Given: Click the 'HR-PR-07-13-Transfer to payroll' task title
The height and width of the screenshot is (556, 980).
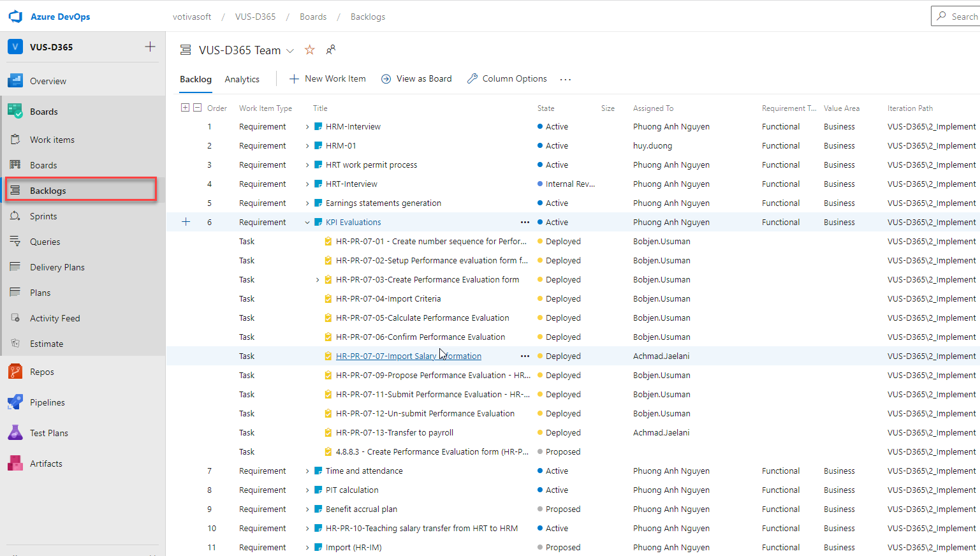Looking at the screenshot, I should pyautogui.click(x=395, y=432).
